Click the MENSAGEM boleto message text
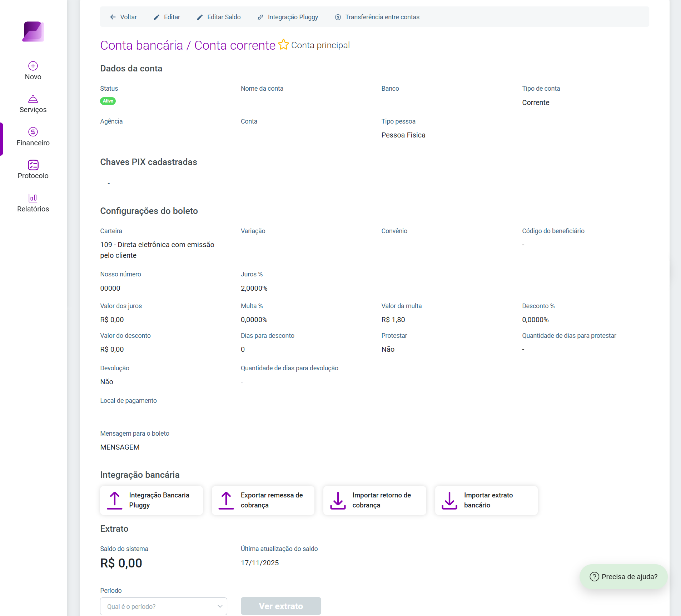 (120, 447)
